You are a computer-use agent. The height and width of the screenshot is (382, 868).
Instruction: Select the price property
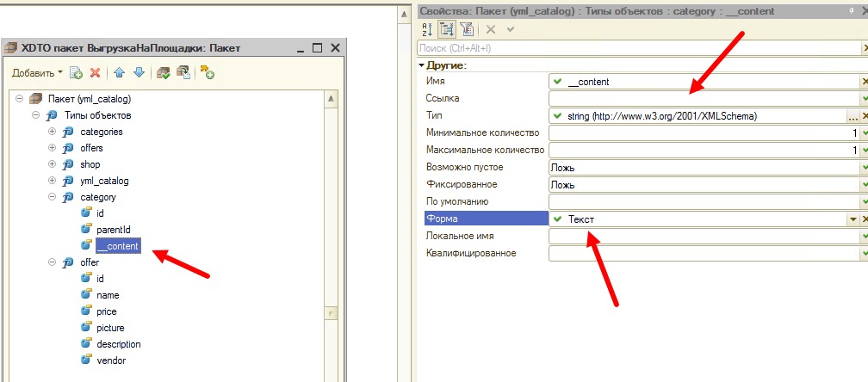click(x=106, y=311)
